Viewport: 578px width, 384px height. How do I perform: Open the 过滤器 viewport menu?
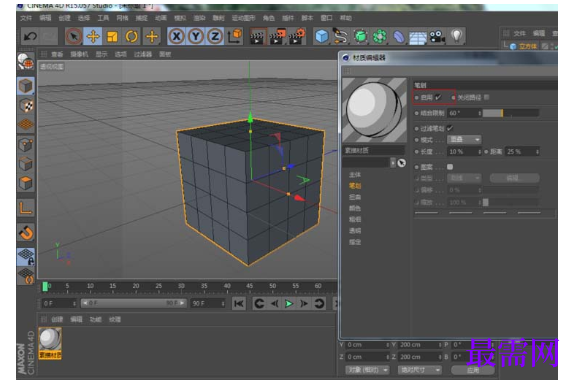pos(143,55)
